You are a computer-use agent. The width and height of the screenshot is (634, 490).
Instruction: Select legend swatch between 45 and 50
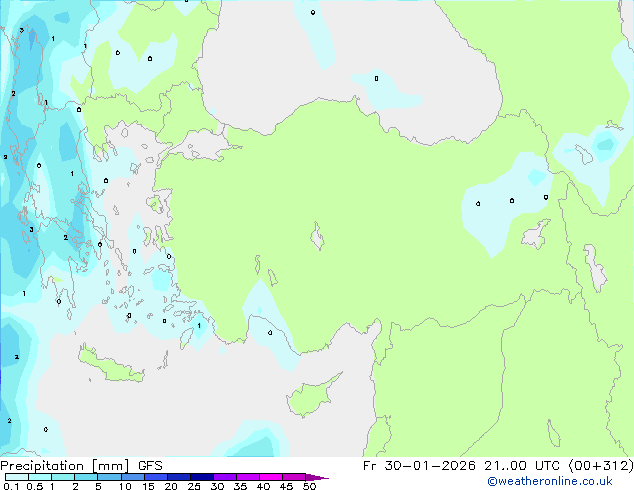pyautogui.click(x=294, y=477)
